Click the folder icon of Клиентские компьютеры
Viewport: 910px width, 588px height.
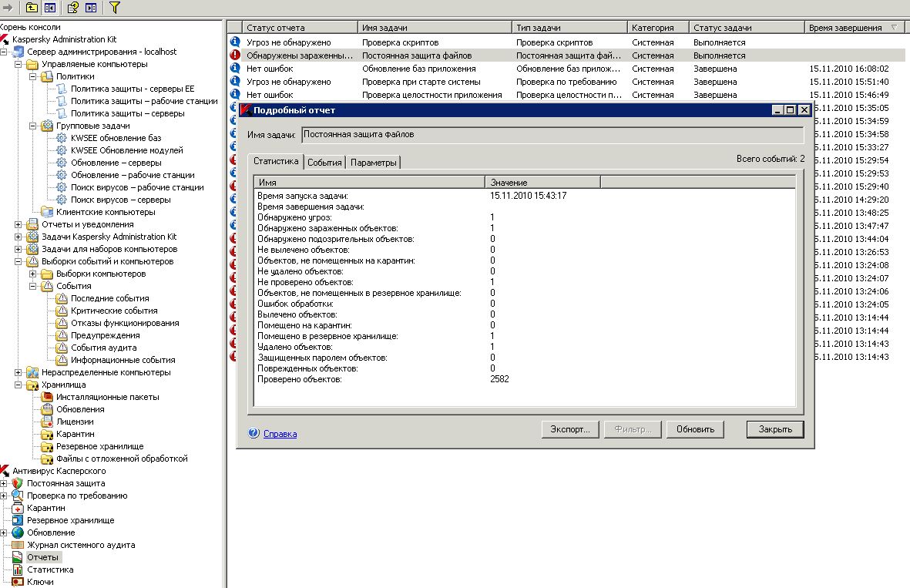click(47, 212)
